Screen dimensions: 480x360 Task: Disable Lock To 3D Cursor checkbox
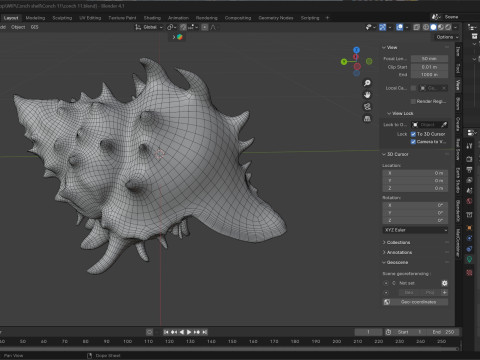[413, 134]
